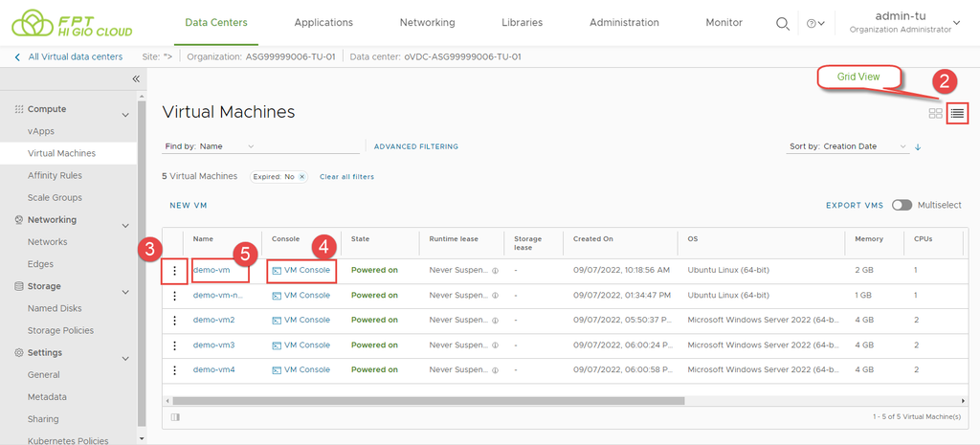Image resolution: width=980 pixels, height=445 pixels.
Task: Open the admin-tu user menu
Action: pos(901,22)
